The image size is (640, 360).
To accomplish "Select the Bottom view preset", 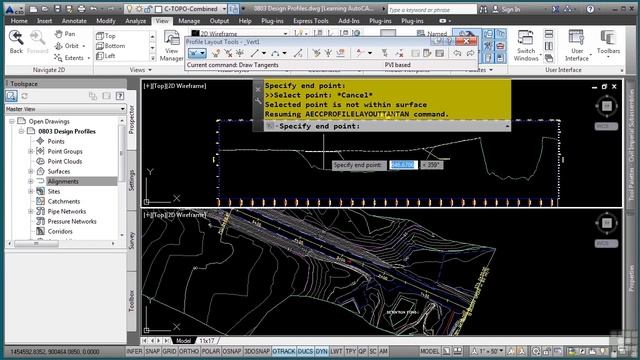I will [x=111, y=46].
